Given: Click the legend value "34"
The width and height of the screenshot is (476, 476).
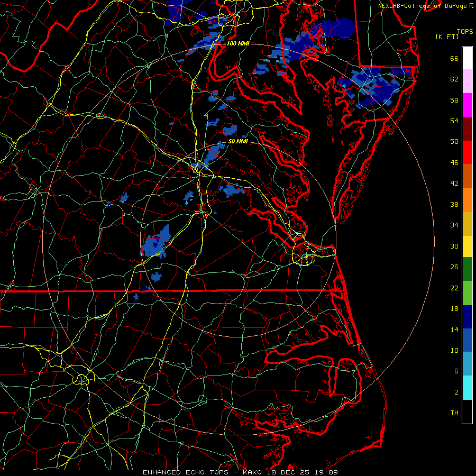Looking at the screenshot, I should coord(454,225).
